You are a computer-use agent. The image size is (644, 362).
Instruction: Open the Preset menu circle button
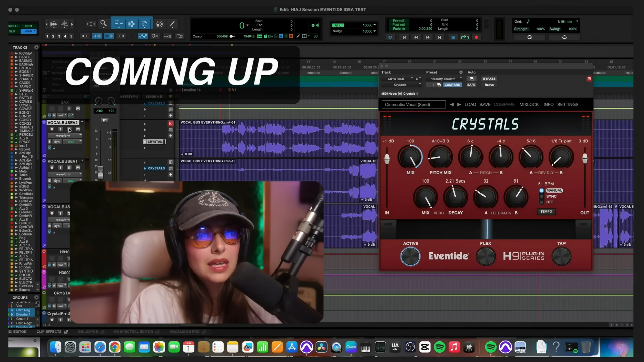click(x=461, y=72)
